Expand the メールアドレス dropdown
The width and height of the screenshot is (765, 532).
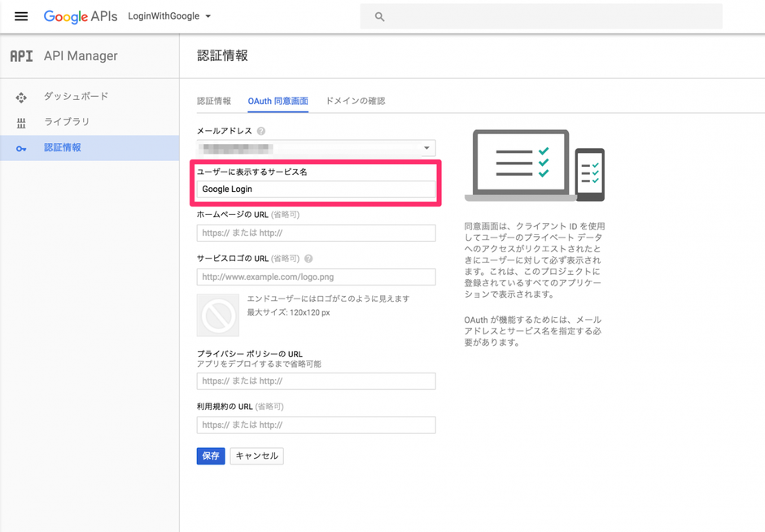[x=426, y=148]
